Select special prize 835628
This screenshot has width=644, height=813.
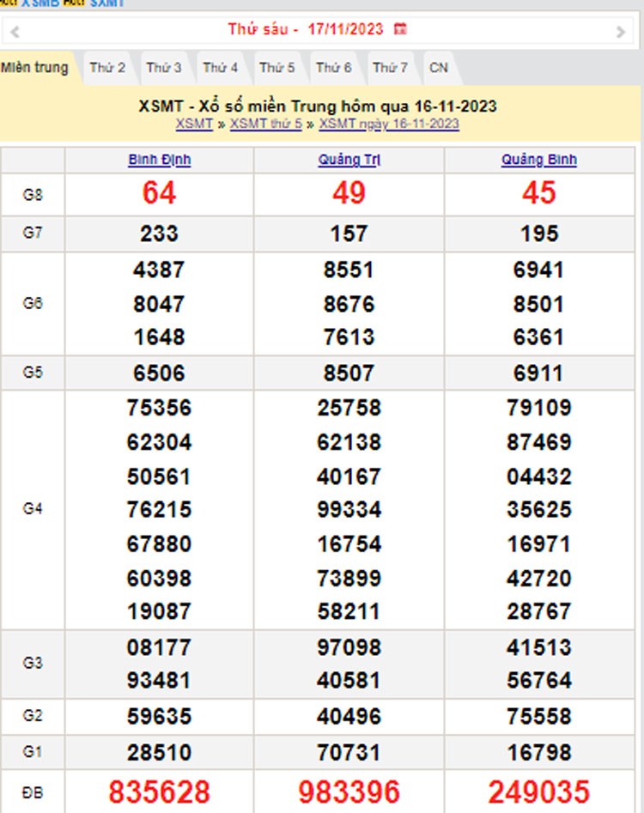[159, 792]
